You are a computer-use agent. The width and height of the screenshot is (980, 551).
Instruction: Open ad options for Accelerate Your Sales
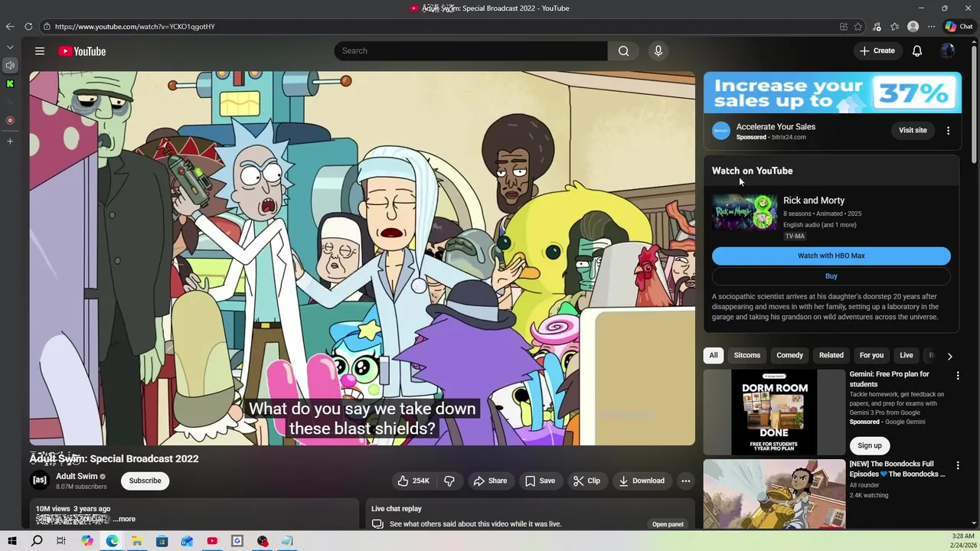coord(948,131)
